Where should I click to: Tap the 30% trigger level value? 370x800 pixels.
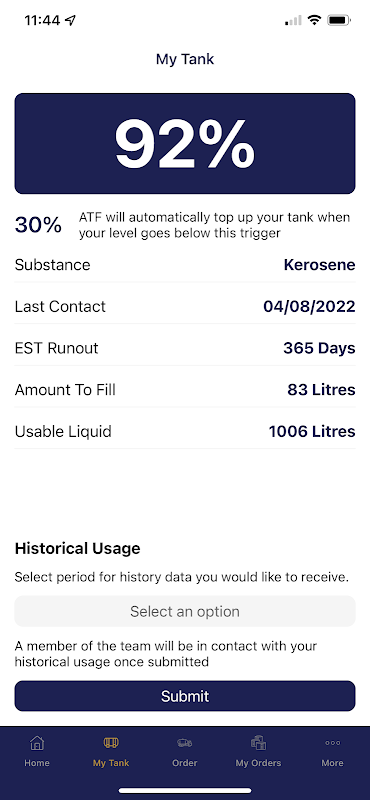click(x=38, y=225)
